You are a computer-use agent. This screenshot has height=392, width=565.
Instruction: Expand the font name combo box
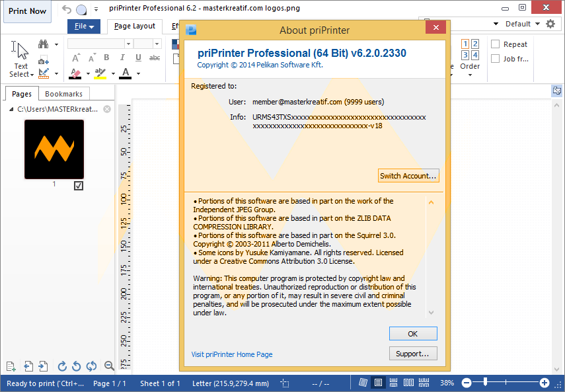(128, 44)
